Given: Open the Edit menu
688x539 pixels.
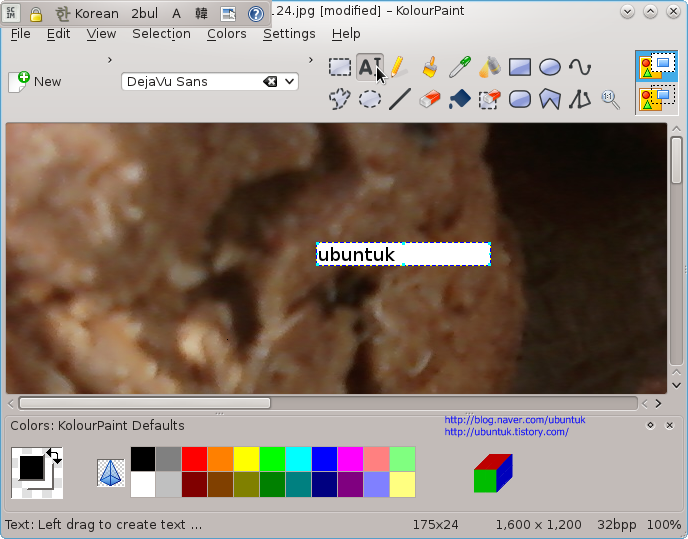Looking at the screenshot, I should pos(58,34).
